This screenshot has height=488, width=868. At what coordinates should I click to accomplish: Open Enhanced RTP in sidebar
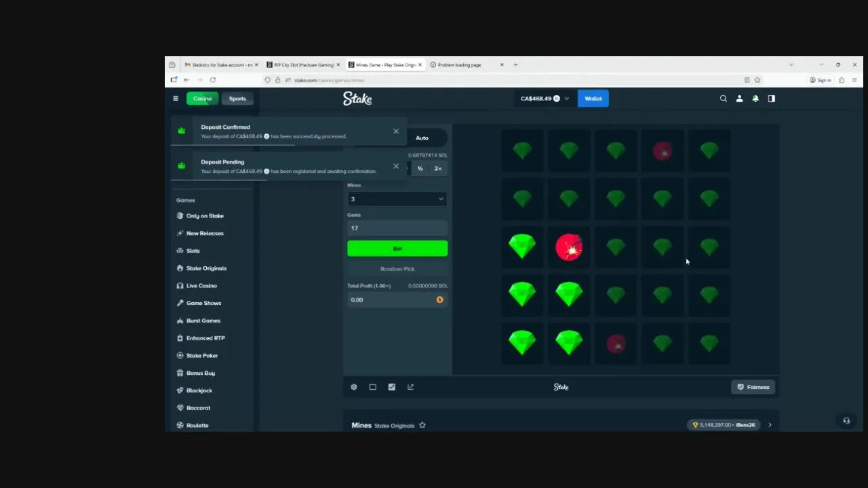205,338
